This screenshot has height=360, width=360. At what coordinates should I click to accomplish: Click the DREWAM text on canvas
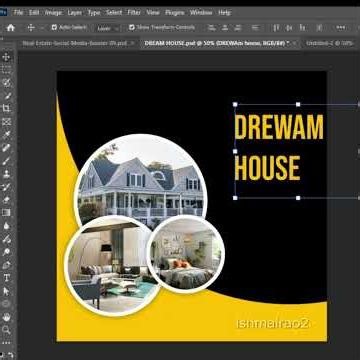click(279, 127)
